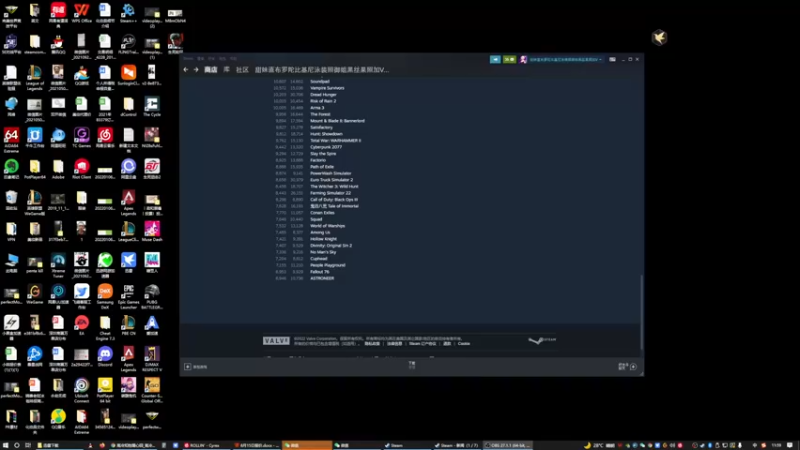Click the Steam page vertical scrollbar
800x450 pixels.
pyautogui.click(x=641, y=312)
